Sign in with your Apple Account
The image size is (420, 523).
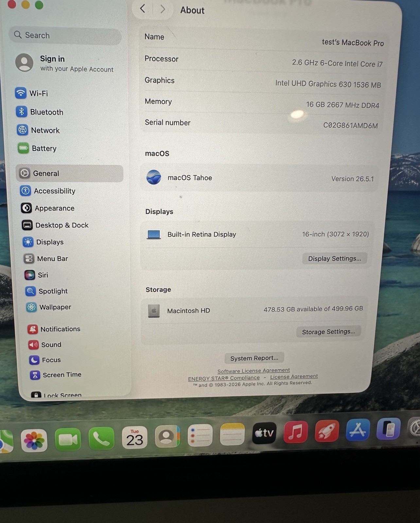tap(64, 63)
